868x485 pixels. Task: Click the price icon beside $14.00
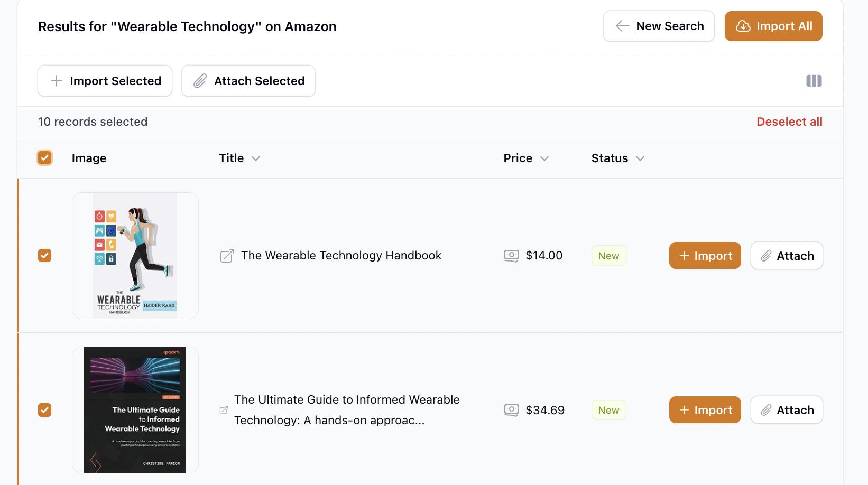pos(511,256)
